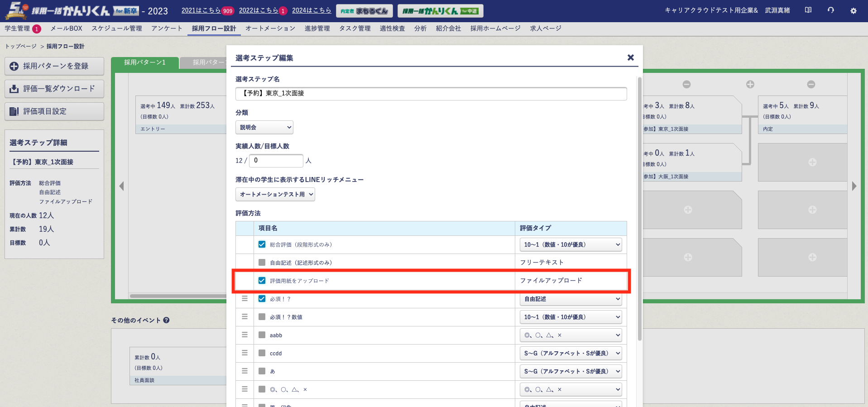Expand the LINE rich menu dropdown
This screenshot has width=868, height=407.
[275, 194]
